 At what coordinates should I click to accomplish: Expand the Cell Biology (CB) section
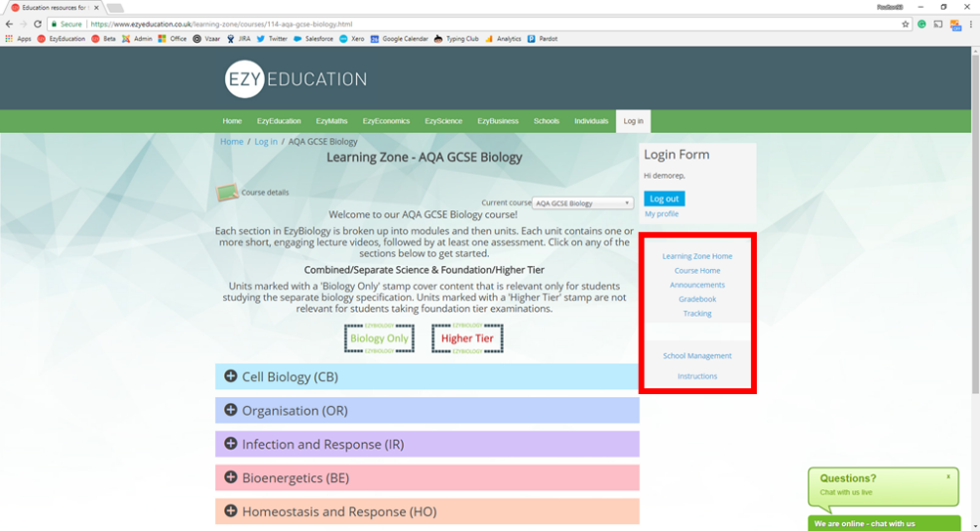pos(427,376)
